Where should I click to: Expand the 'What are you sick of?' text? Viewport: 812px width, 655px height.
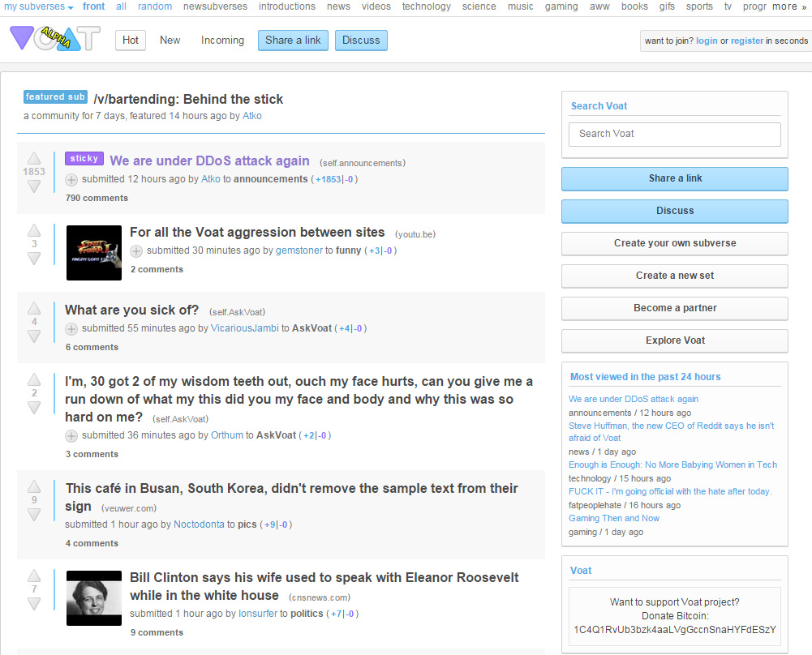pos(71,328)
